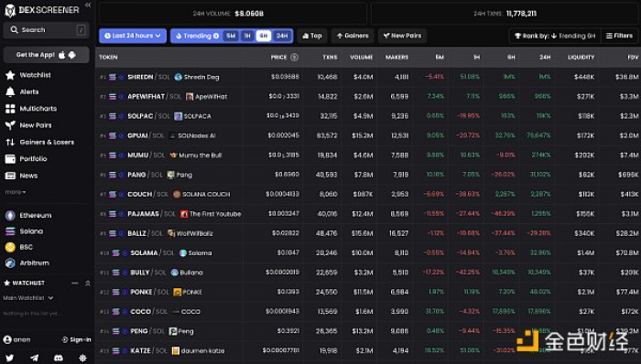Open the PONKE/SOL pair row
This screenshot has height=364, width=641.
click(368, 292)
